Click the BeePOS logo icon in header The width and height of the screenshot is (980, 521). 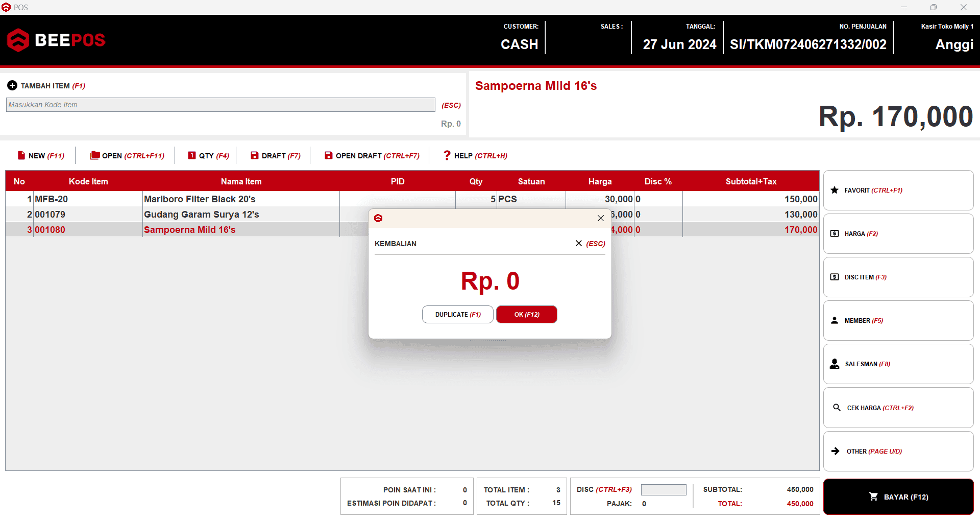click(x=18, y=40)
